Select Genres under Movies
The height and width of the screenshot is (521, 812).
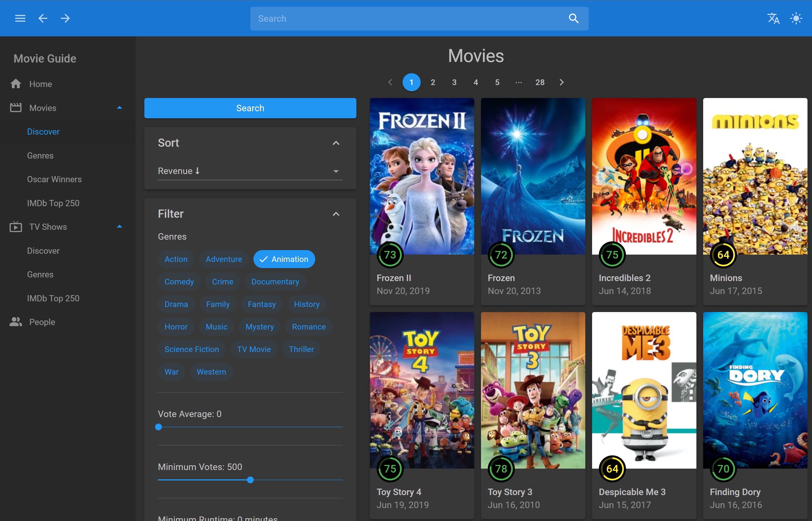click(40, 156)
